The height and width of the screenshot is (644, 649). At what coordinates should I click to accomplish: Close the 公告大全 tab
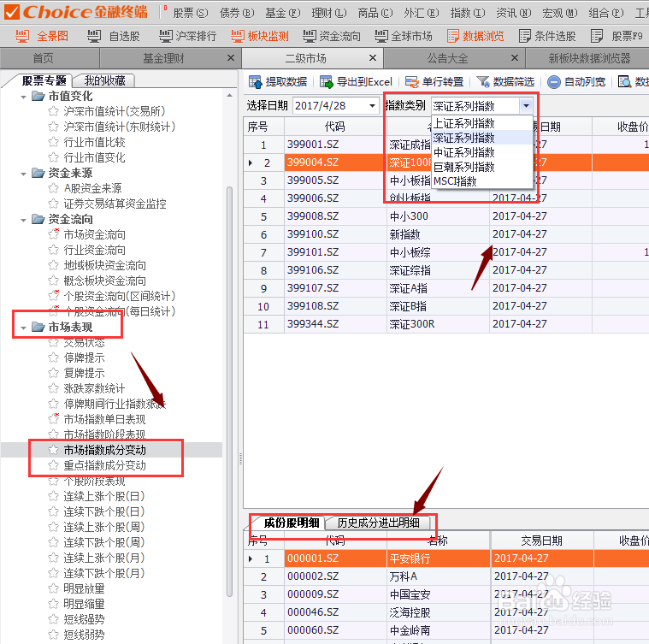(x=515, y=58)
